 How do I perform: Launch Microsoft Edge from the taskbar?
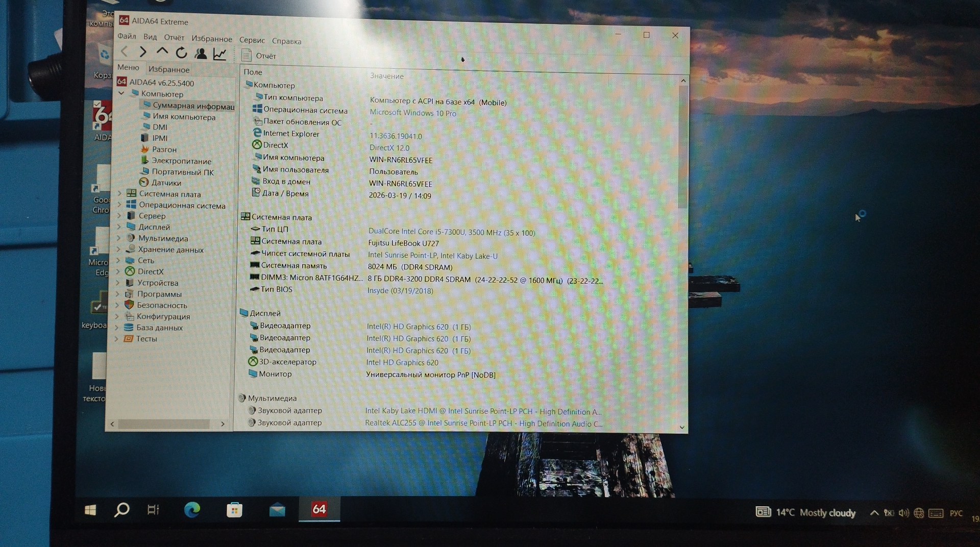192,509
